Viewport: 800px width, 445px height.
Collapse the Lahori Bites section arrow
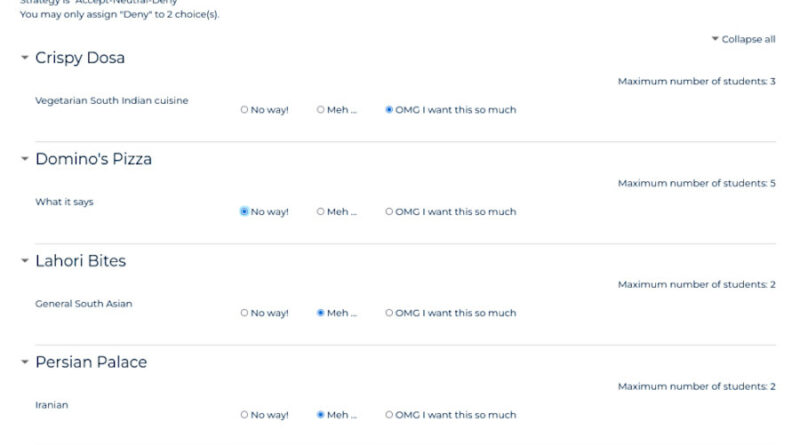point(24,261)
